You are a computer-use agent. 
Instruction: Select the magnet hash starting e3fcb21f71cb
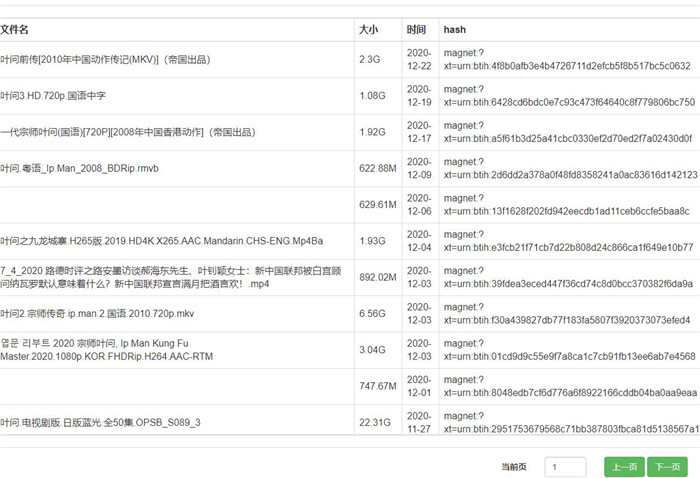pos(568,241)
